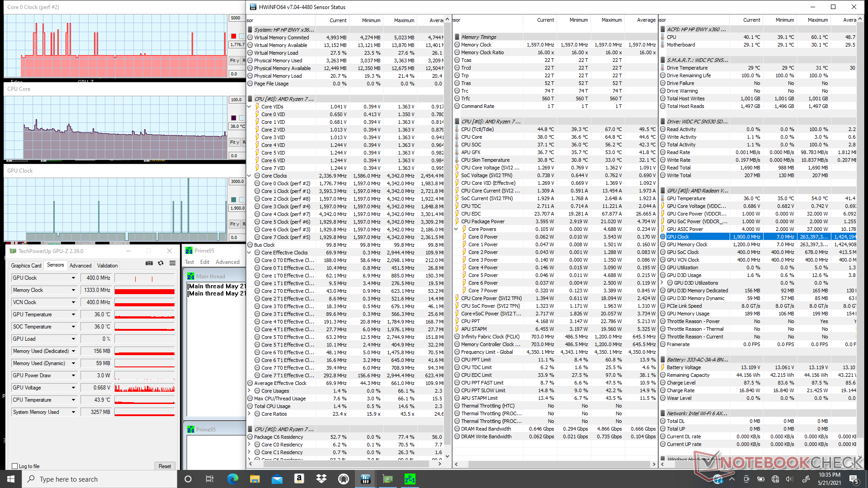This screenshot has width=868, height=488.
Task: Select the Drive Temperature sensor row
Action: click(x=758, y=68)
